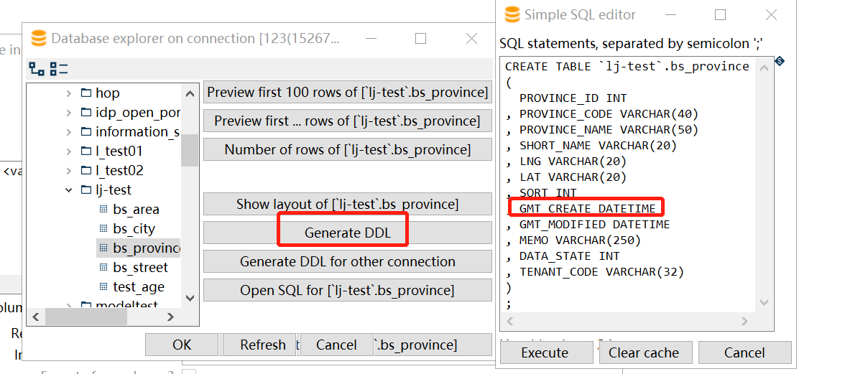Viewport: 868px width, 374px height.
Task: Collapse the lj-test schema node
Action: pyautogui.click(x=69, y=190)
